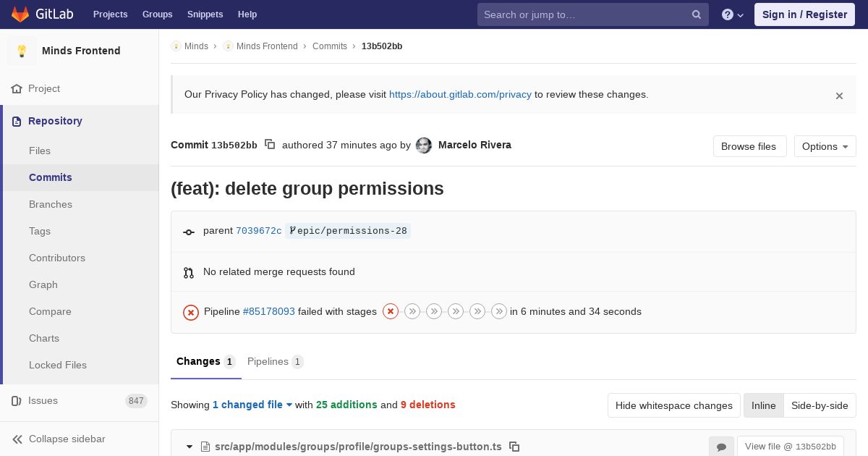868x456 pixels.
Task: Click the Minds Frontend lightbulb avatar
Action: point(22,51)
